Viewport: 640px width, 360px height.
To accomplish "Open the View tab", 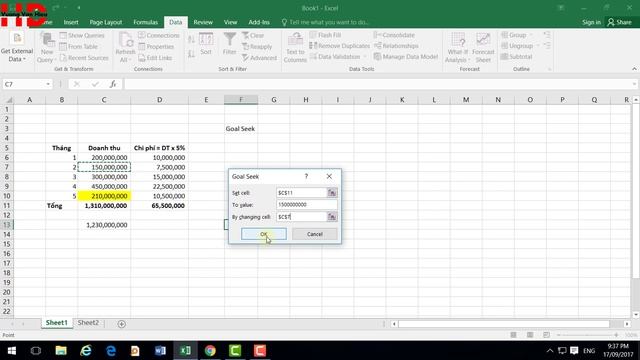I will click(230, 22).
